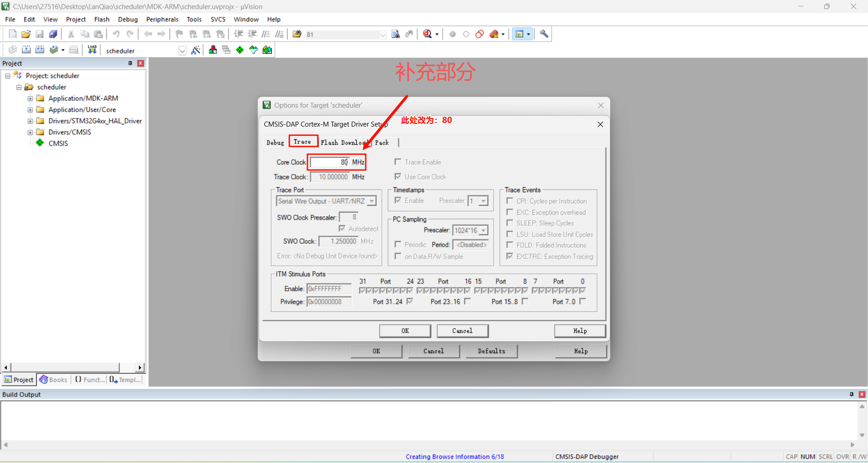868x463 pixels.
Task: Click the Open file folder icon
Action: click(x=26, y=34)
